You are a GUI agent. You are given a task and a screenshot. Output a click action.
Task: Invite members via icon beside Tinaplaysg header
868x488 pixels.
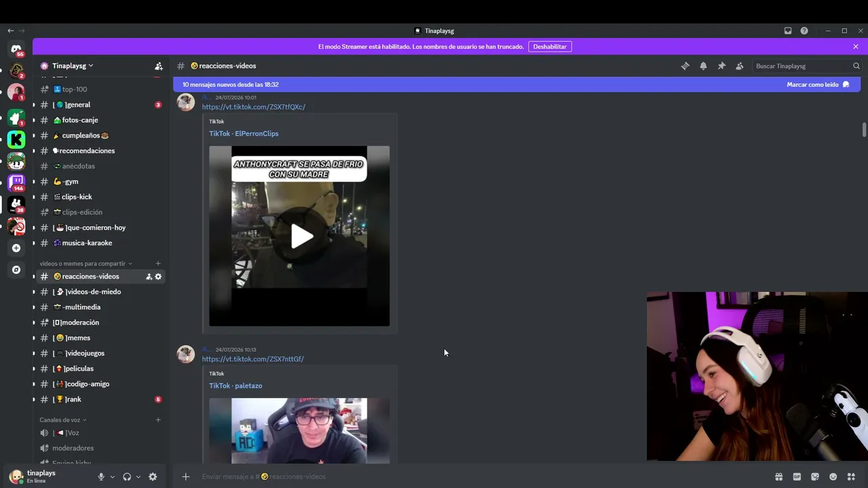(x=159, y=66)
